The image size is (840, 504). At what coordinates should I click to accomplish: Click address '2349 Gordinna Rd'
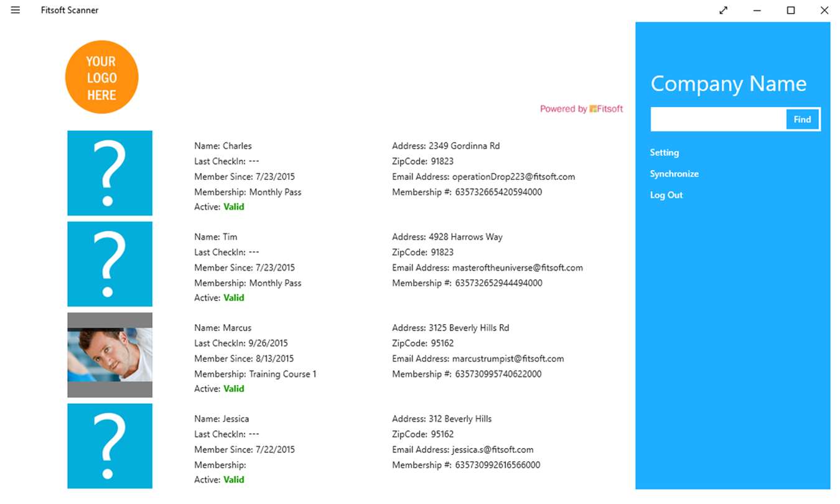464,146
